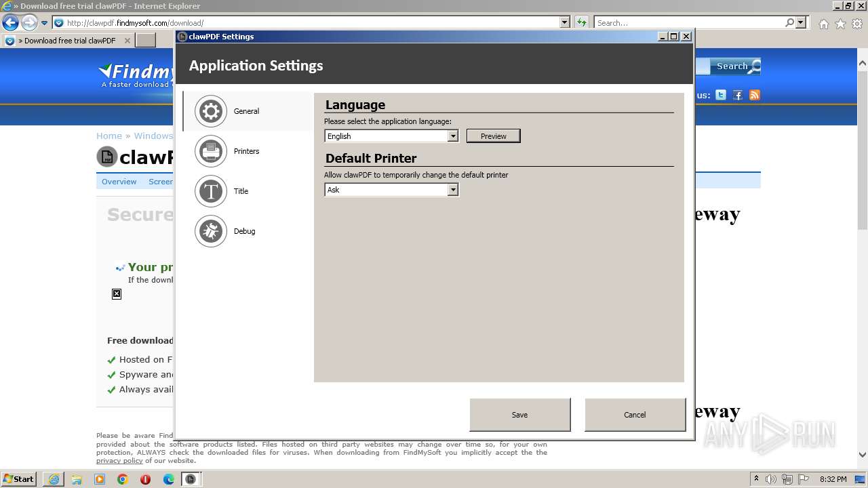Open volume control in tray
This screenshot has width=868, height=488.
[771, 479]
